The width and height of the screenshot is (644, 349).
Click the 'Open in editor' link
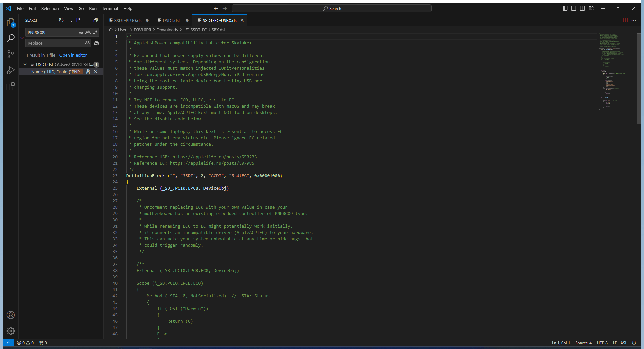coord(73,55)
